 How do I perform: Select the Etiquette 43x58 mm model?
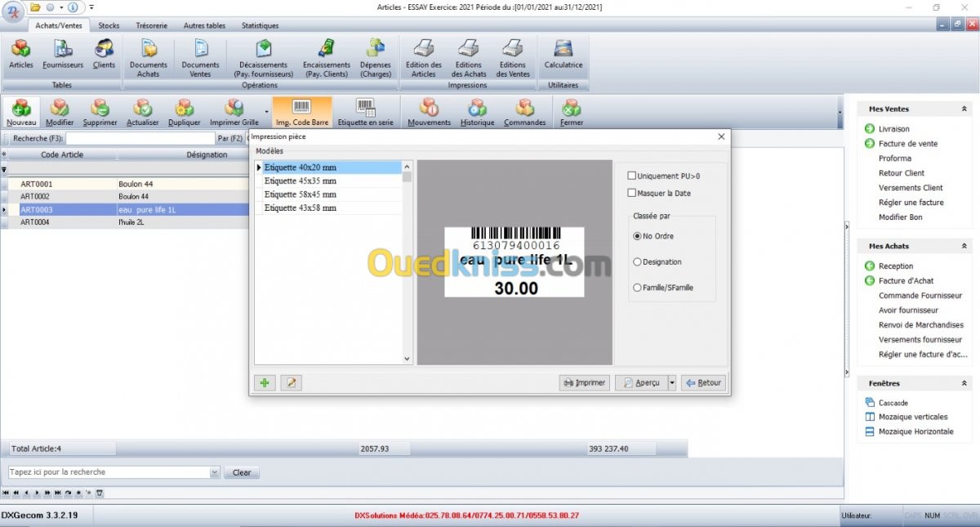coord(330,208)
